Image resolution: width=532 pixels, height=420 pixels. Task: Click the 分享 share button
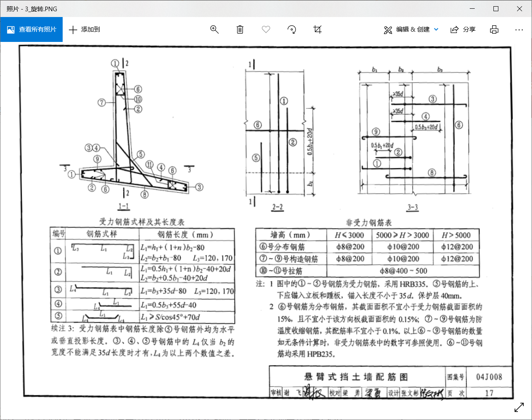tap(463, 29)
